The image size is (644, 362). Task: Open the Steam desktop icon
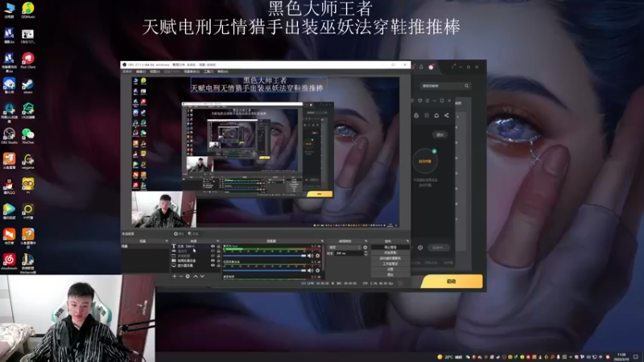pos(28,86)
